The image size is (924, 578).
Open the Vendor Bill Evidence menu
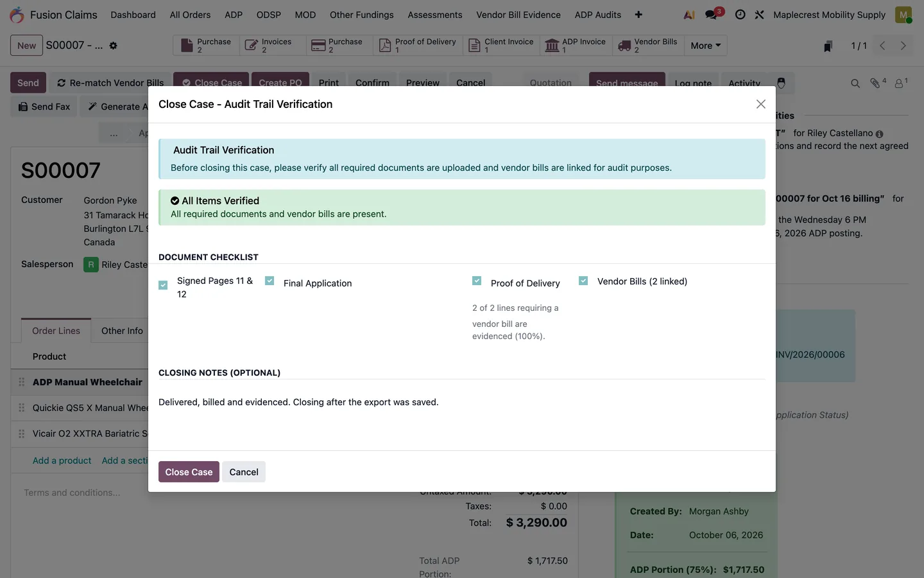pos(518,15)
